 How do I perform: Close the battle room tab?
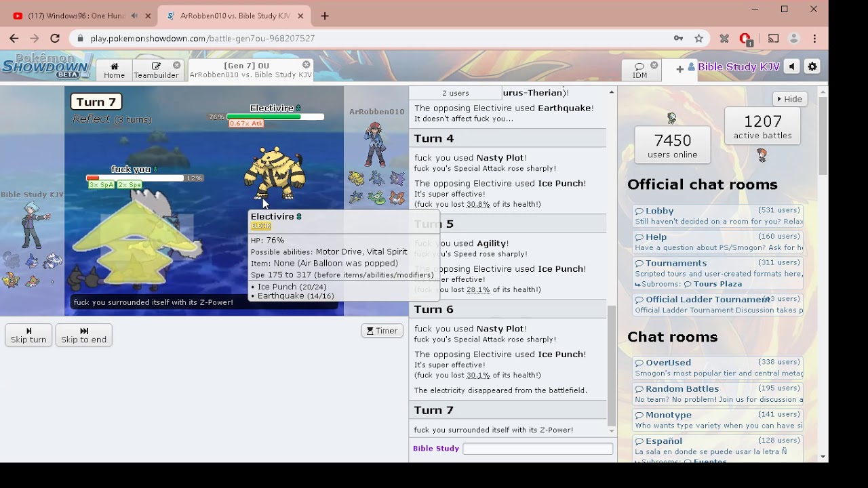pyautogui.click(x=307, y=65)
